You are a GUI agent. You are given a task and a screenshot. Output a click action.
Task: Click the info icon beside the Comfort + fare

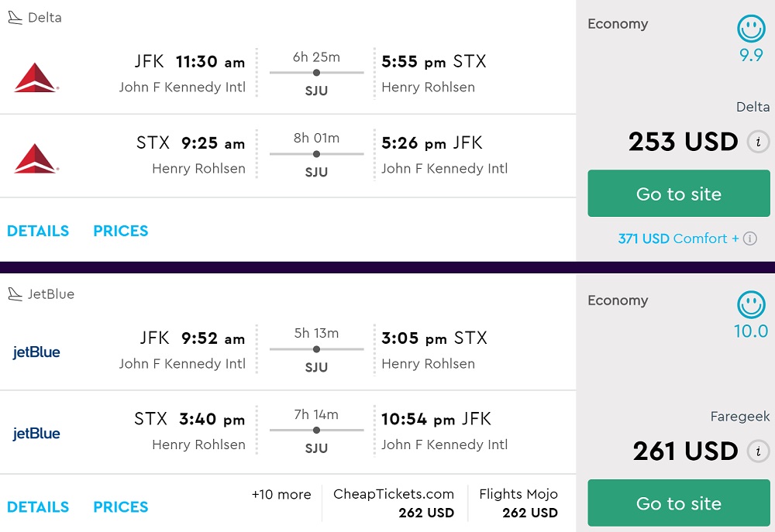click(x=749, y=239)
